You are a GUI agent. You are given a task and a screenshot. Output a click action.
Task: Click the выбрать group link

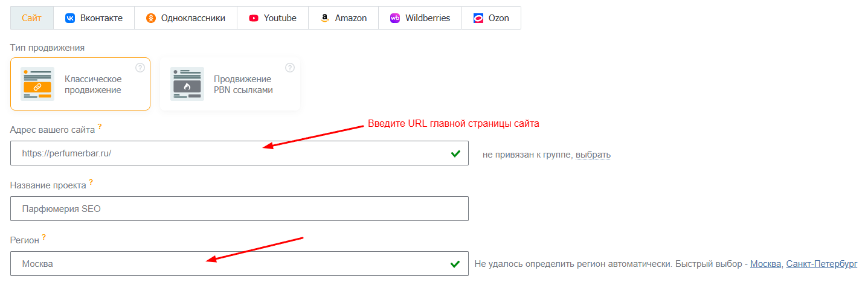593,155
